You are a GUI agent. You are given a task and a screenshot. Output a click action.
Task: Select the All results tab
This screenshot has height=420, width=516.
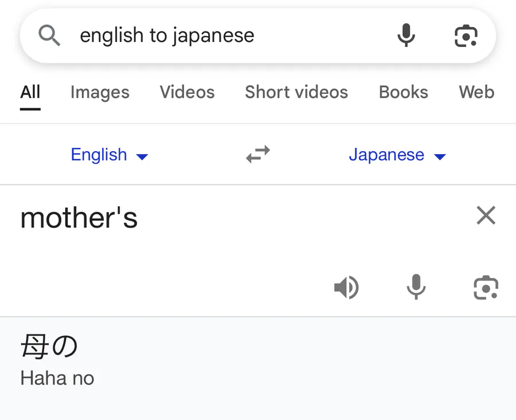(x=30, y=92)
